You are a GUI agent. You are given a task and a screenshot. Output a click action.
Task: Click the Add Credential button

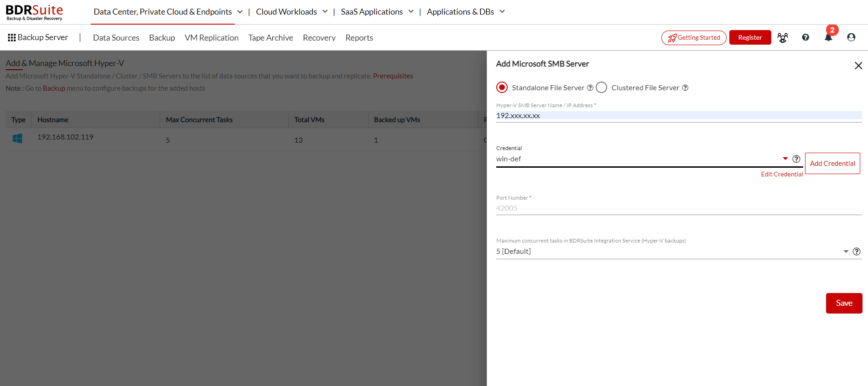pos(832,163)
